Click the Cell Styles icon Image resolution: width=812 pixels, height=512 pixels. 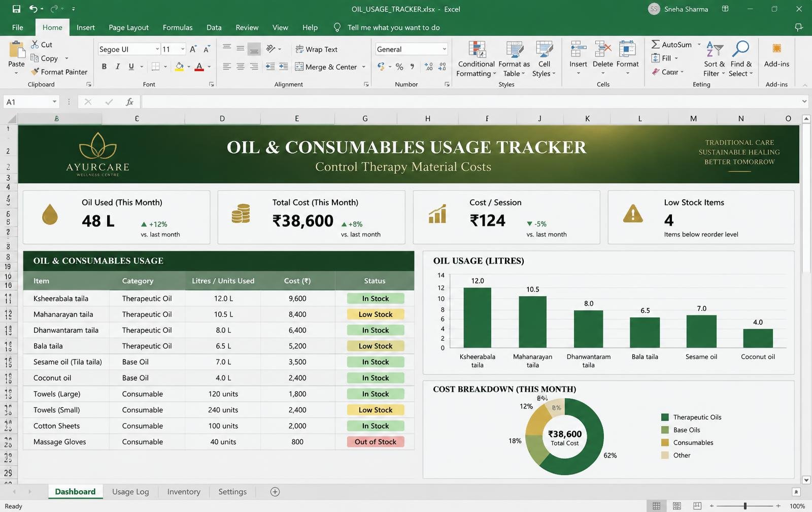coord(545,50)
